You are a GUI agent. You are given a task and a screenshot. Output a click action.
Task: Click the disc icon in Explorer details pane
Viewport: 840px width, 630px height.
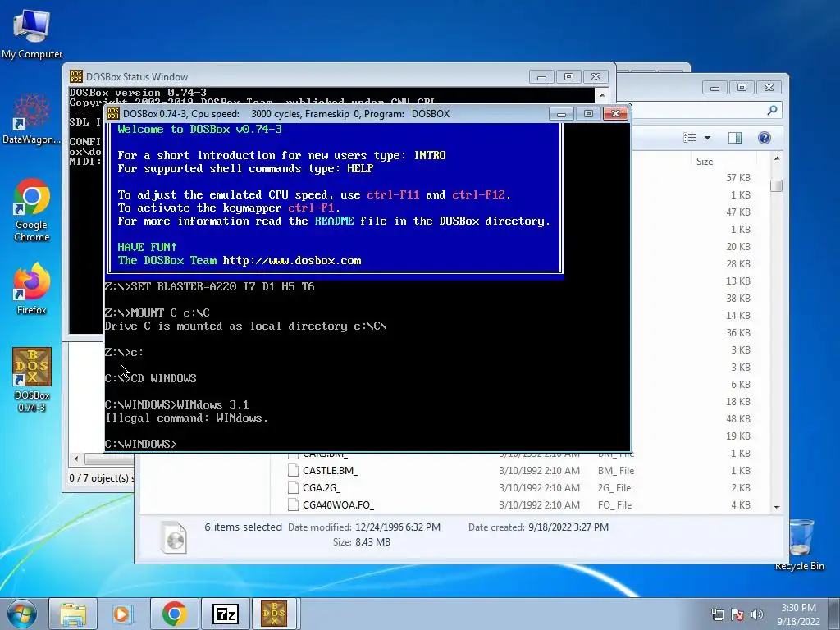pos(174,536)
